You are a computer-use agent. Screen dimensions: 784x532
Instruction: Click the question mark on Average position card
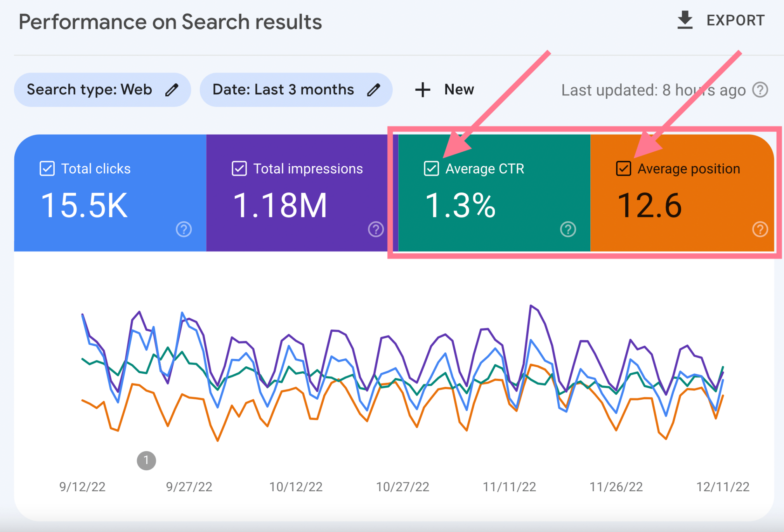(760, 229)
